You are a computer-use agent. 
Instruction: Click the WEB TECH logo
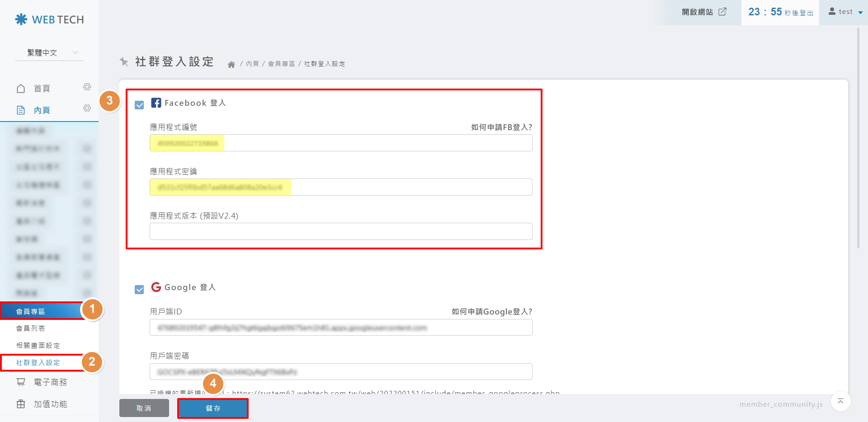(x=49, y=19)
